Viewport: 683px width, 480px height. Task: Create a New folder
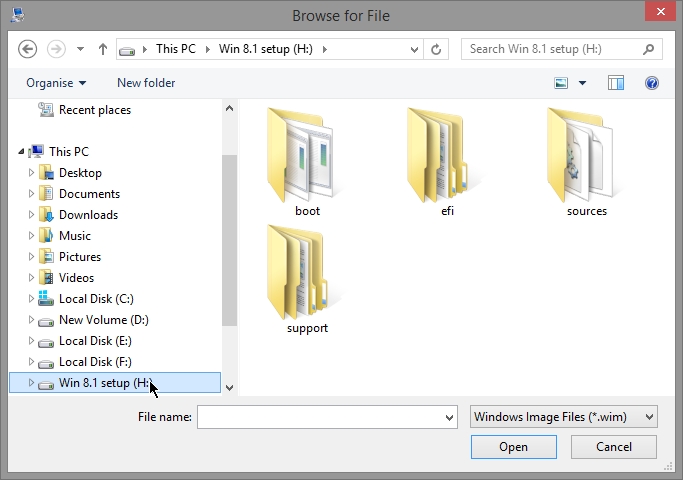pyautogui.click(x=146, y=83)
